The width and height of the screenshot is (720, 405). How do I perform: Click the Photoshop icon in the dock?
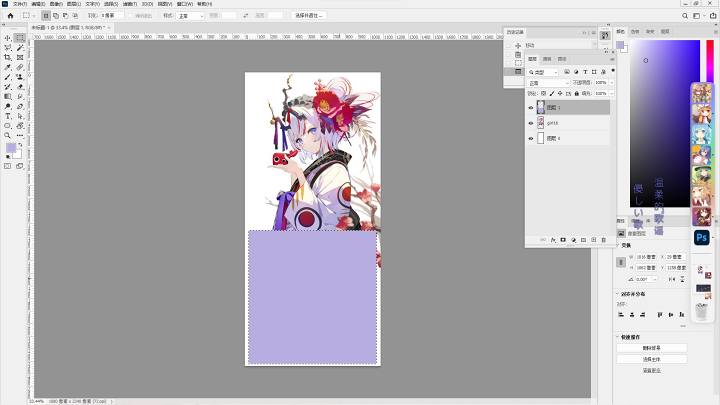702,238
